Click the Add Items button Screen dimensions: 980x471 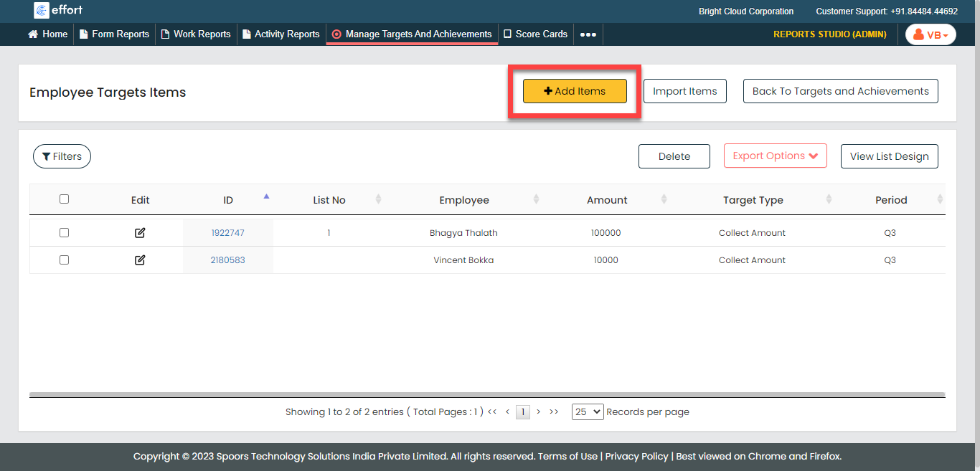[575, 91]
